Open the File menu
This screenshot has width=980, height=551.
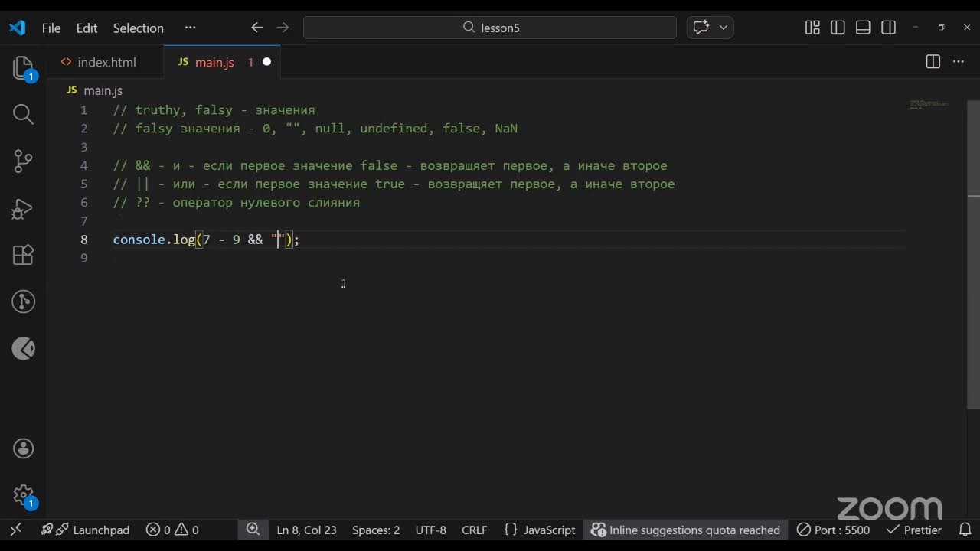(51, 28)
